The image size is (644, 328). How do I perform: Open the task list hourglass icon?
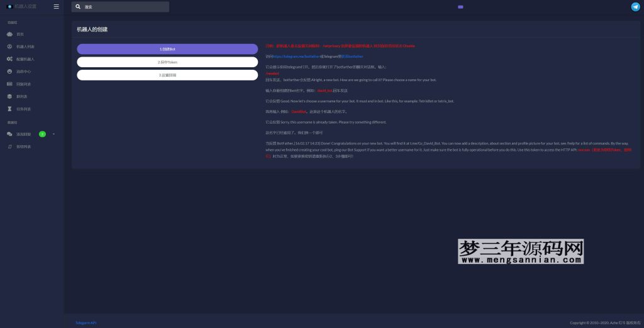[9, 109]
